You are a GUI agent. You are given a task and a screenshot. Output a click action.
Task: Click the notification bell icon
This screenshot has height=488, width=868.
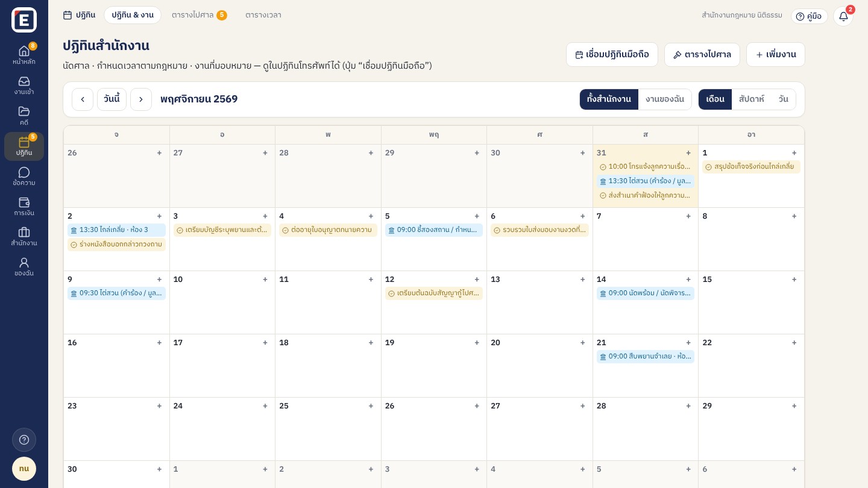pos(843,16)
